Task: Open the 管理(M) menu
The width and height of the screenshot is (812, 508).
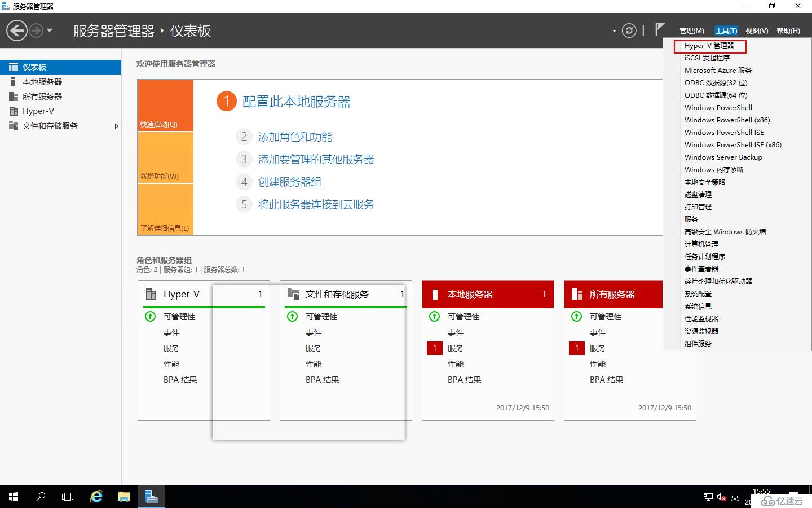Action: click(691, 31)
